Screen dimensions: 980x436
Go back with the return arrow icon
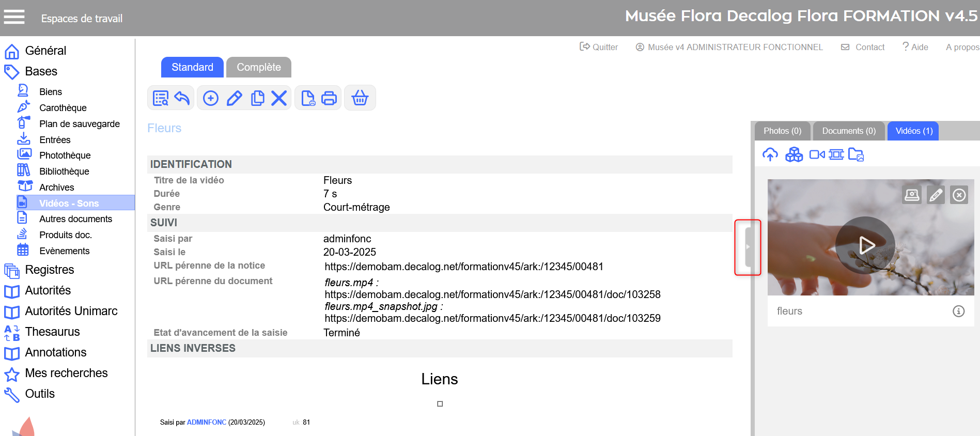click(x=182, y=98)
